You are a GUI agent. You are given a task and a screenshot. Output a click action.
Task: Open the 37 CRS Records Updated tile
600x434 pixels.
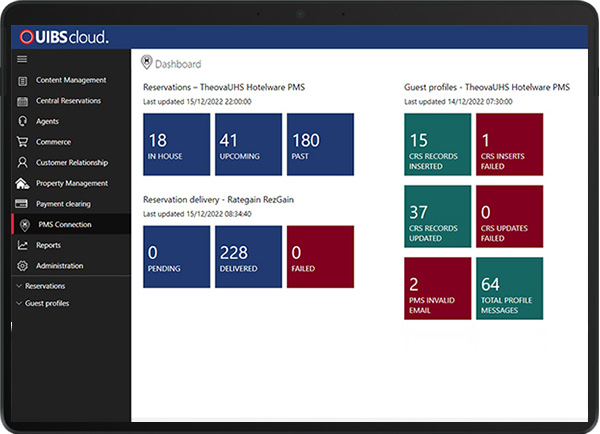[437, 216]
